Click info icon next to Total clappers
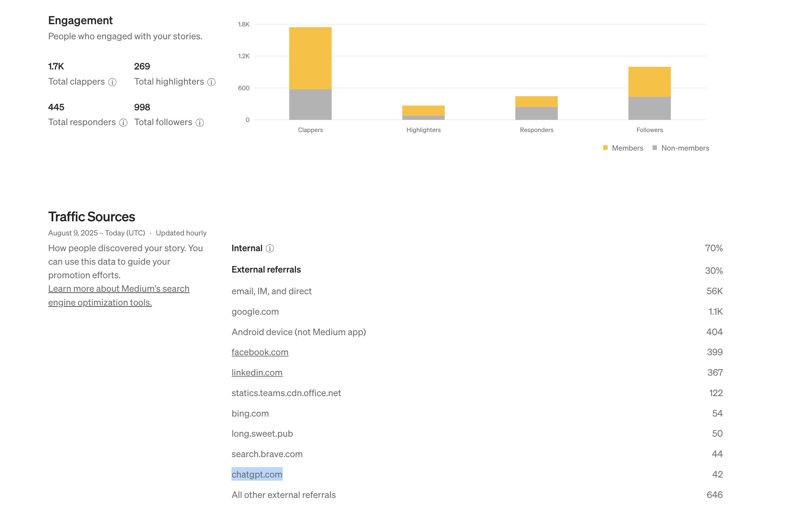Image resolution: width=812 pixels, height=525 pixels. point(112,82)
